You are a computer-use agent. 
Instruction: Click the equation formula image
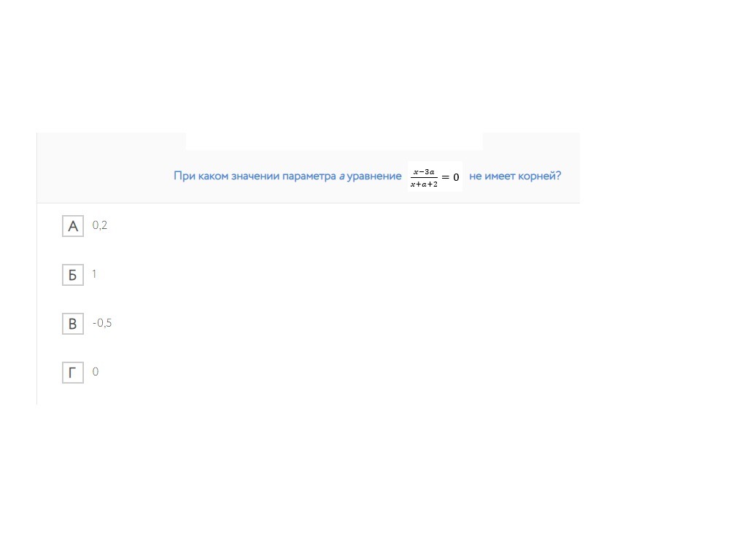435,177
